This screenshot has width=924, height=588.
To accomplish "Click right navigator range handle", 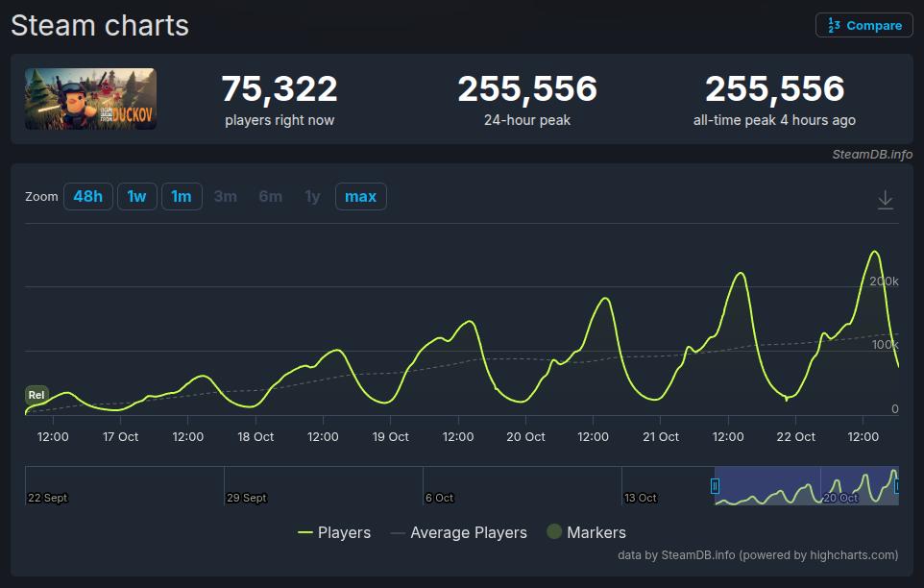I will tap(897, 486).
